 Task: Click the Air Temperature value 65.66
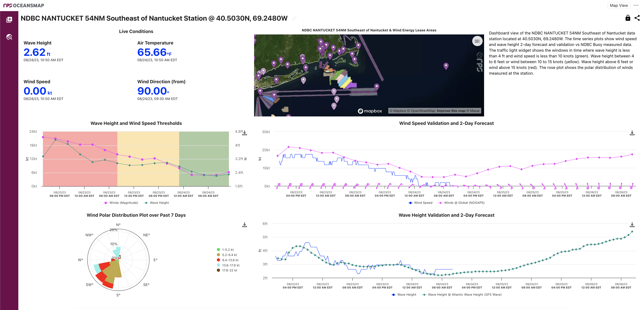coord(154,52)
